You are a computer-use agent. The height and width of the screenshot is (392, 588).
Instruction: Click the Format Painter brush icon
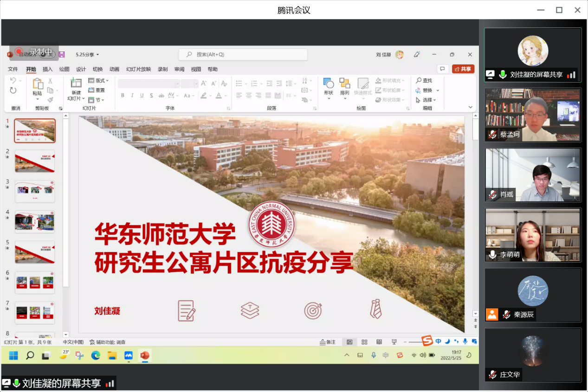pyautogui.click(x=50, y=100)
